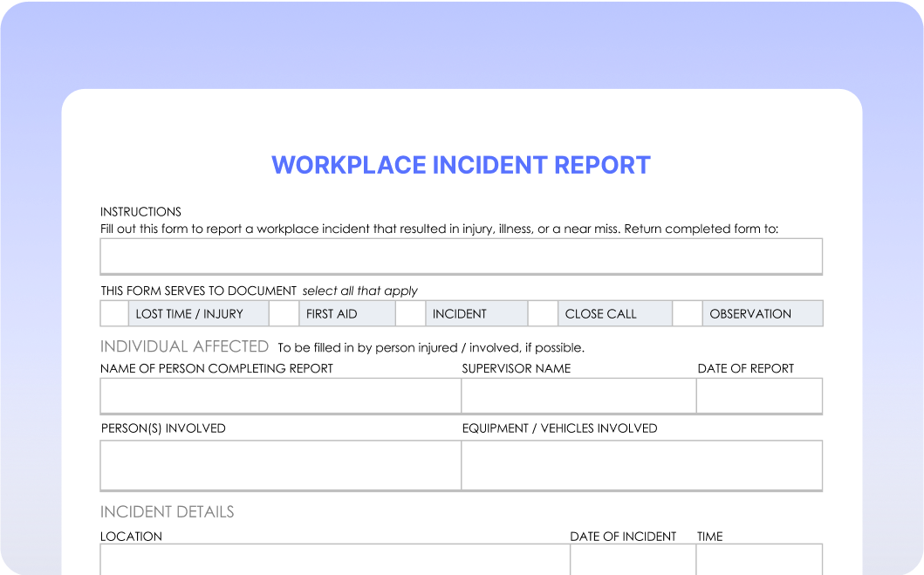Select the Date of Report field

pos(759,395)
